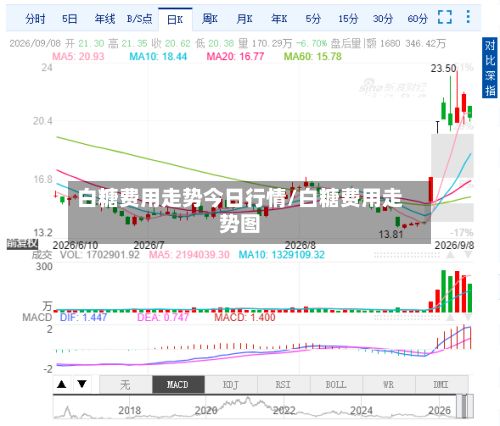Open the 5日 chart tab
The width and height of the screenshot is (500, 426).
pos(70,19)
